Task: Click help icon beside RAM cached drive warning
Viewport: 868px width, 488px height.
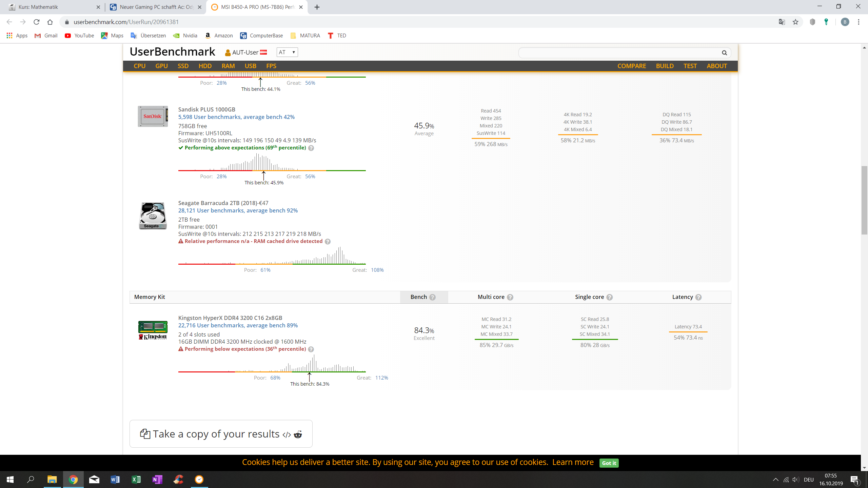Action: pyautogui.click(x=328, y=242)
